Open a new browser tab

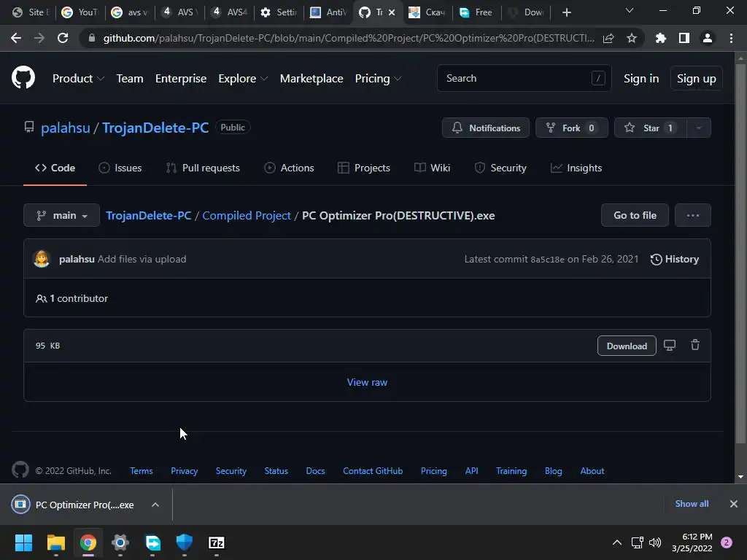click(x=566, y=12)
